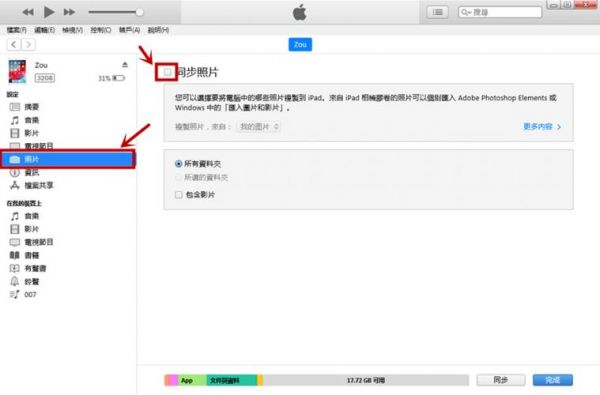Viewport: 600px width, 395px height.
Task: Open the 帳戶(A) menu
Action: click(129, 30)
